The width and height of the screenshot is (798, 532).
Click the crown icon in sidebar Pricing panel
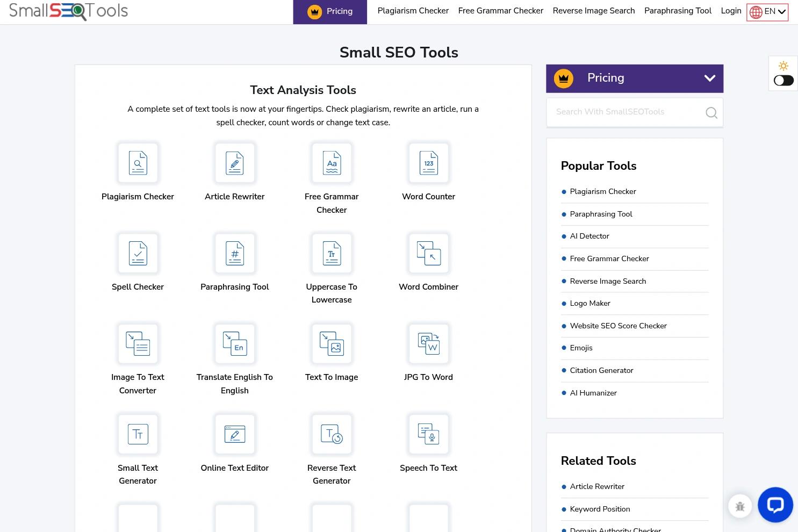click(563, 78)
